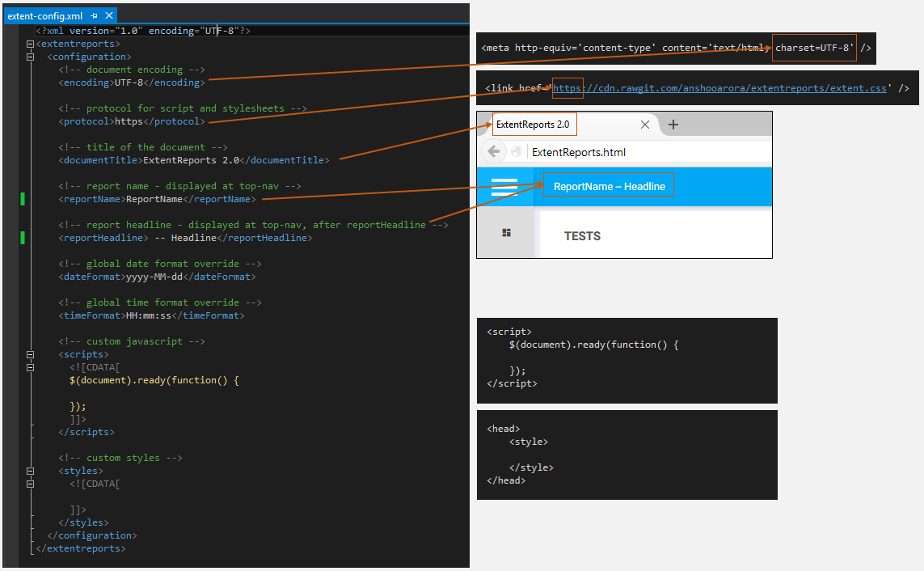Collapse the extentreports root node
The image size is (924, 571).
[30, 44]
